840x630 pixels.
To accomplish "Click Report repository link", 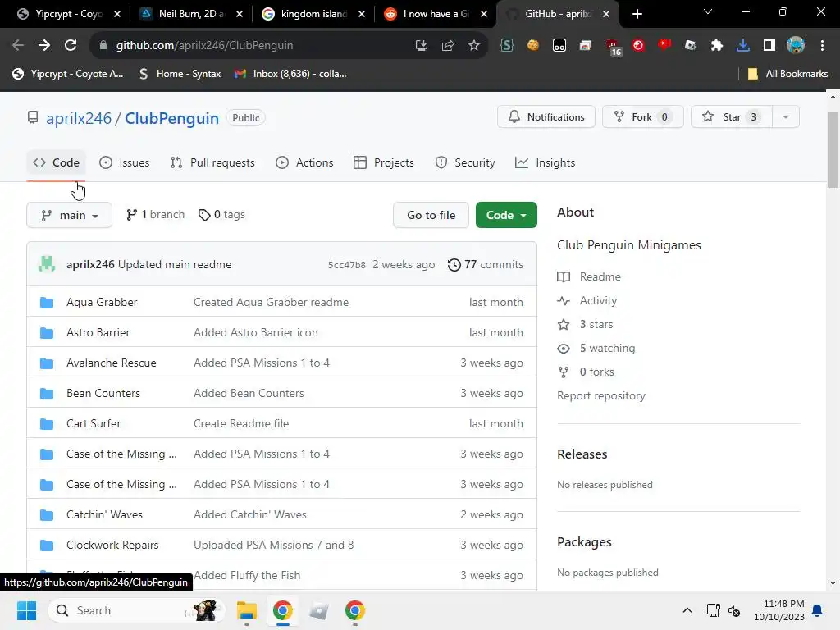I will coord(601,396).
